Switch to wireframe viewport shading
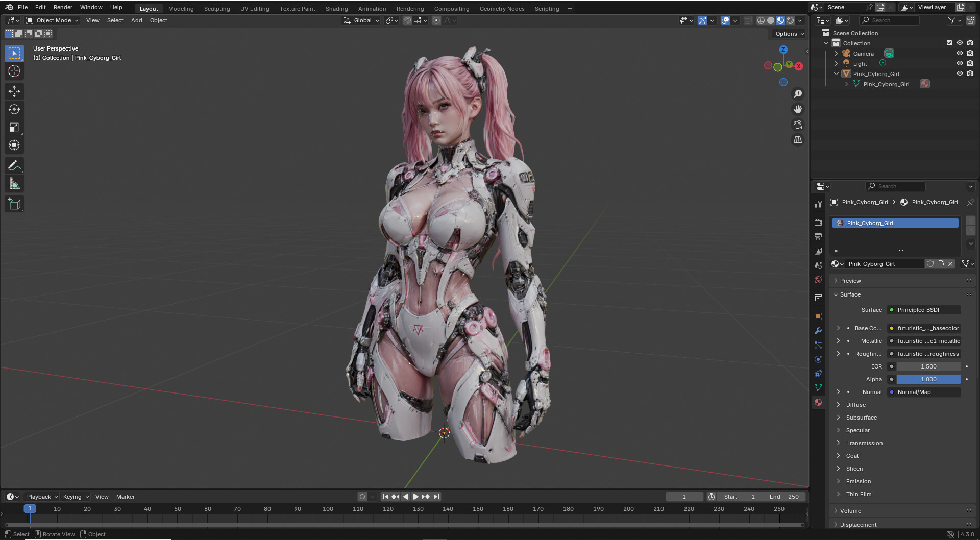The image size is (980, 540). (761, 20)
